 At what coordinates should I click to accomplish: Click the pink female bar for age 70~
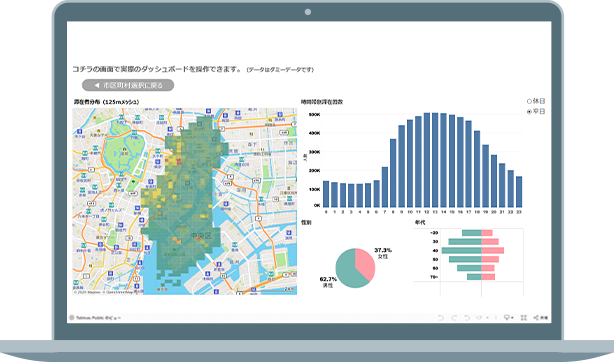tap(488, 277)
